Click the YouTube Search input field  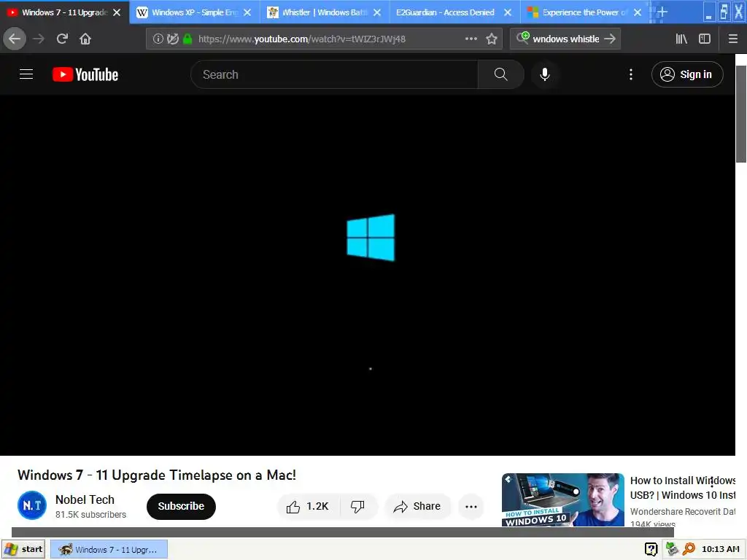[334, 74]
